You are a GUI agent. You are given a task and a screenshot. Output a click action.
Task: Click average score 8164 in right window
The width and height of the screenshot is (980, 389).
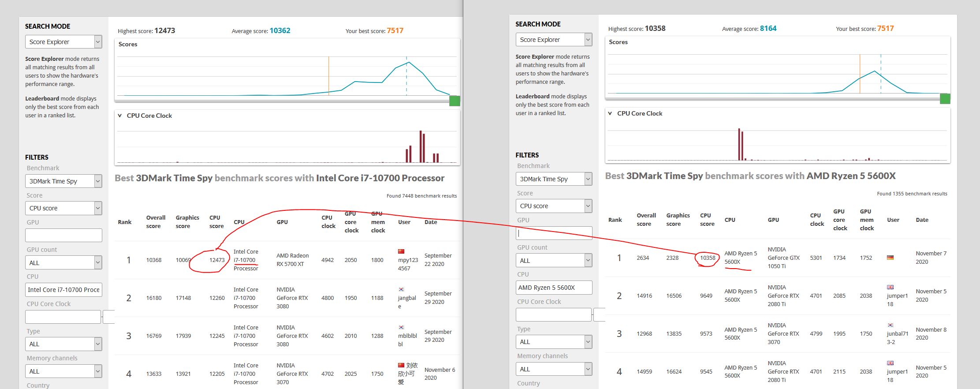point(768,28)
